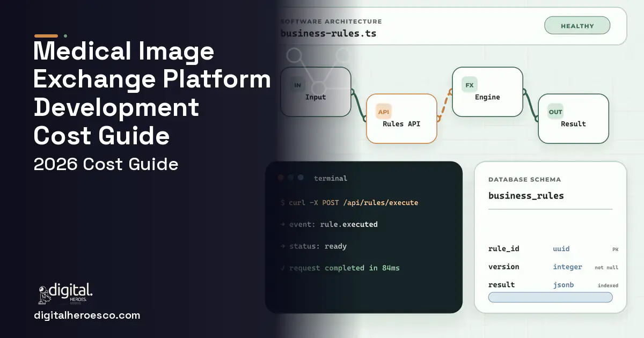The width and height of the screenshot is (644, 338).
Task: Click the 2026 Cost Guide subtitle
Action: coord(106,164)
